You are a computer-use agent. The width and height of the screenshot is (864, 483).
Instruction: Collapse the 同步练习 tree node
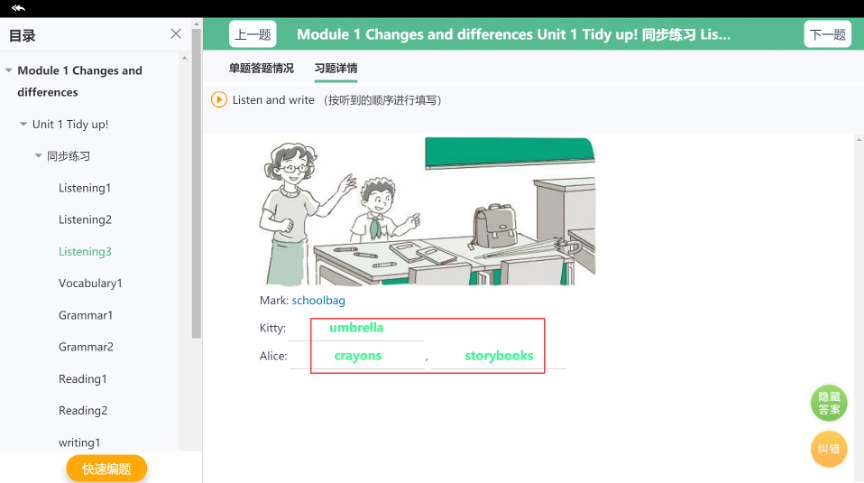38,156
